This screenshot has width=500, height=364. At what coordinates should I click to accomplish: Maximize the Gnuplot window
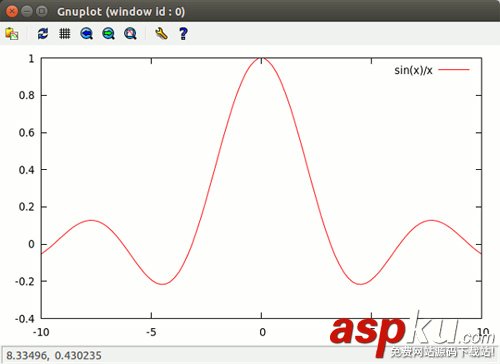click(x=41, y=11)
